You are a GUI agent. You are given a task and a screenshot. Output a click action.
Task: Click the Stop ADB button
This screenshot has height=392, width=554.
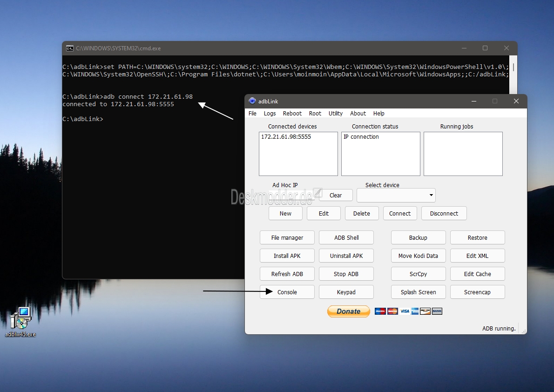click(x=346, y=274)
